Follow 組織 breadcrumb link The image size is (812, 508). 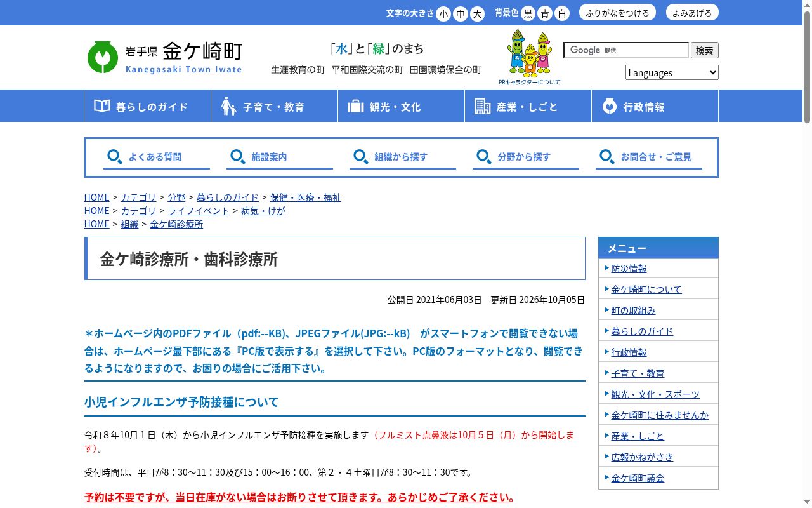point(129,224)
